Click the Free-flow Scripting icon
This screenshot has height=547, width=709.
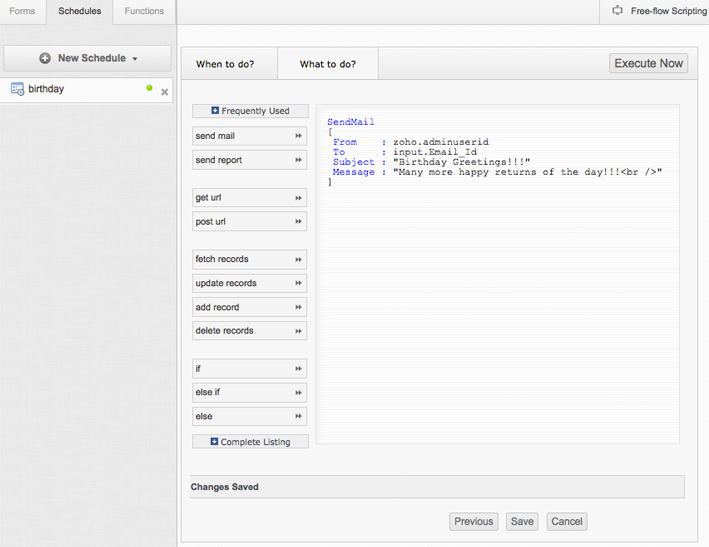click(617, 11)
